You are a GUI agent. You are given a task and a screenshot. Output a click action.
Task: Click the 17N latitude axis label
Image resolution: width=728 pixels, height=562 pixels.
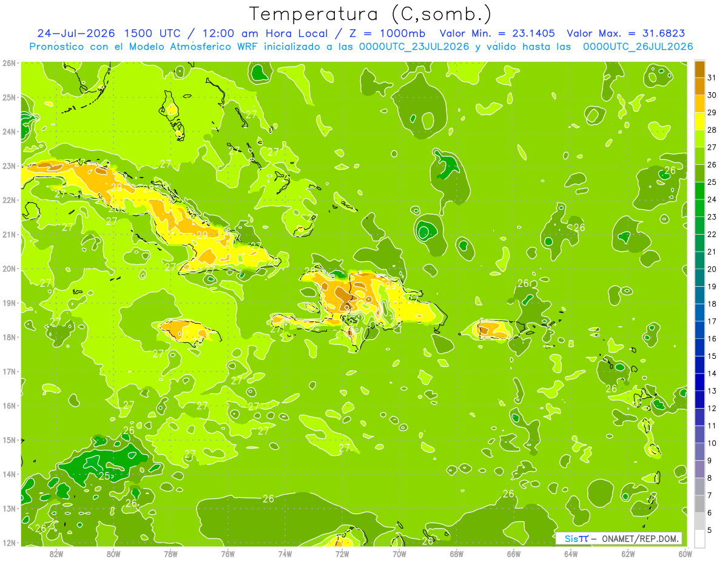pos(8,371)
